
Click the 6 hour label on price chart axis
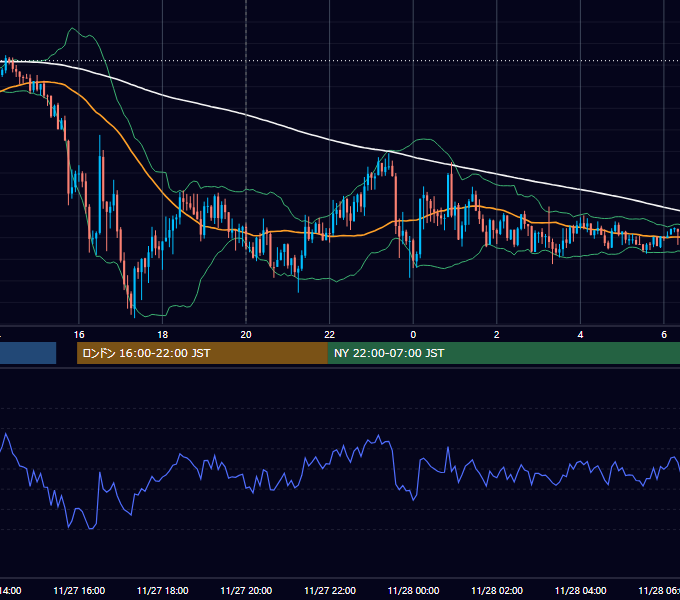[664, 335]
